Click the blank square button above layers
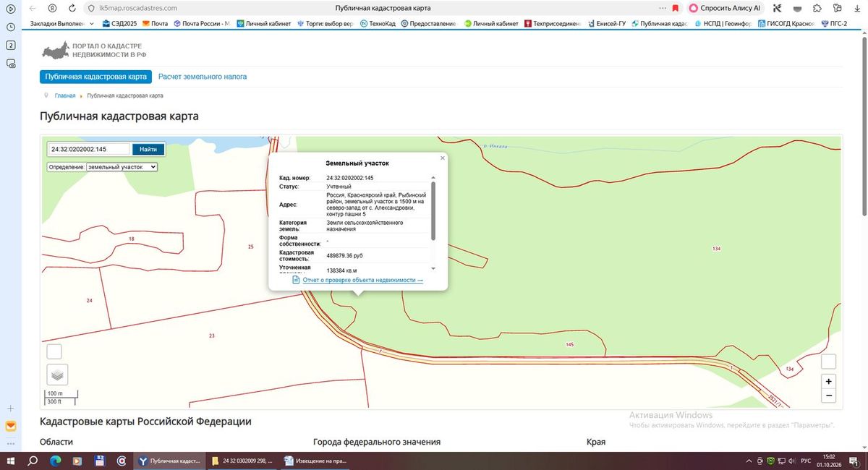 click(54, 352)
